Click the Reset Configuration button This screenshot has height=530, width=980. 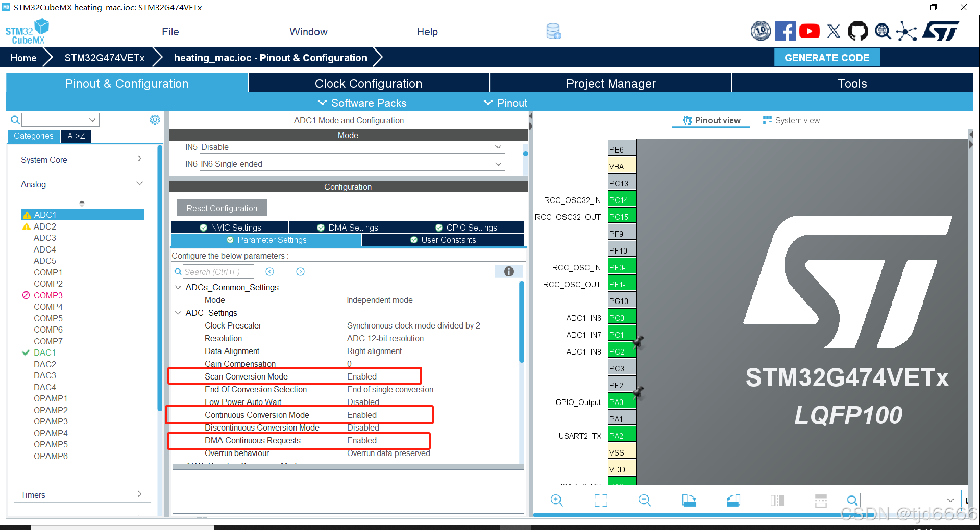pos(222,208)
